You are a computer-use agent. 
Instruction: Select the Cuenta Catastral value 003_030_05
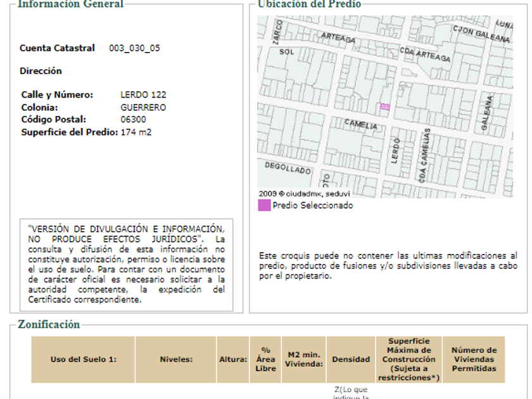[x=134, y=48]
